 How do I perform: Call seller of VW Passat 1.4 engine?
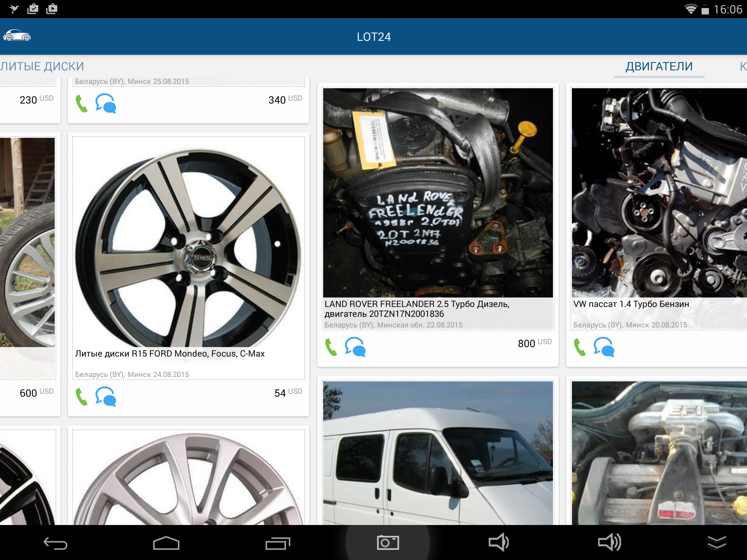click(x=580, y=347)
